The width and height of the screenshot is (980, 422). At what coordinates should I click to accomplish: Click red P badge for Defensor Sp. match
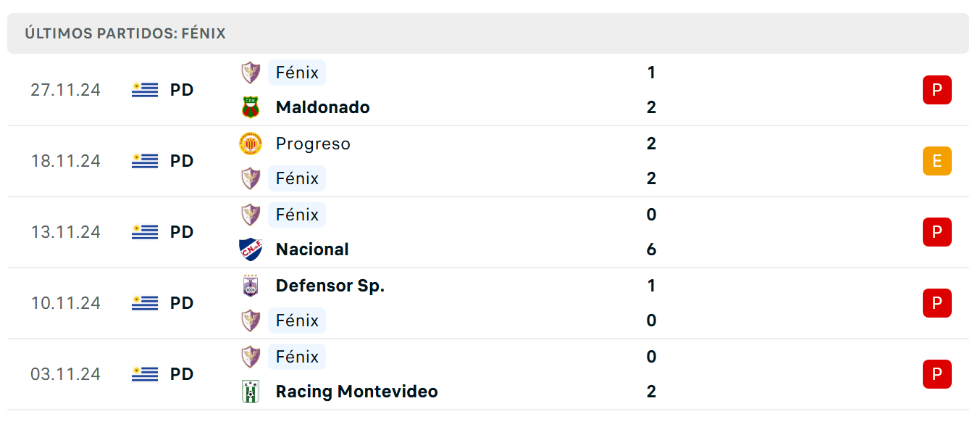tap(937, 303)
